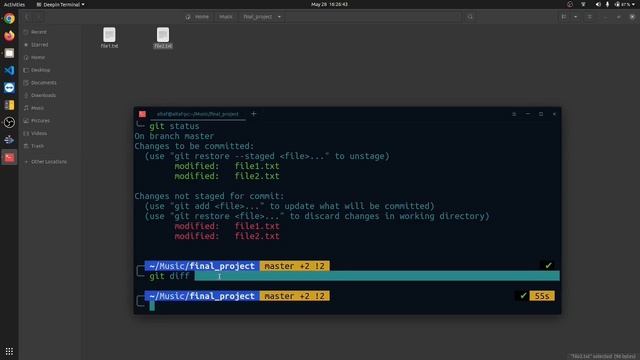Launch Firefox from the dock
The image size is (640, 360).
[9, 36]
